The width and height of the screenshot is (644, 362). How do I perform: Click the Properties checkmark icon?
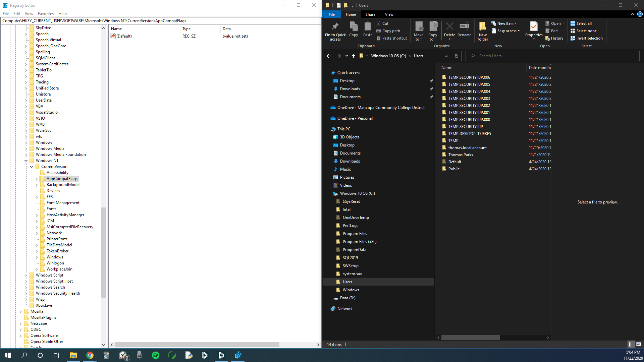click(534, 26)
